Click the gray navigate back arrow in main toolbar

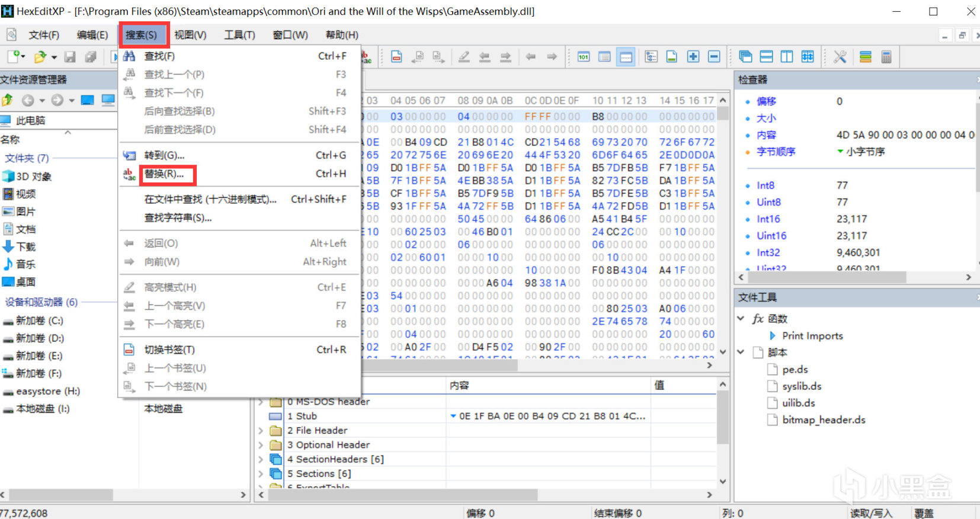[x=531, y=57]
